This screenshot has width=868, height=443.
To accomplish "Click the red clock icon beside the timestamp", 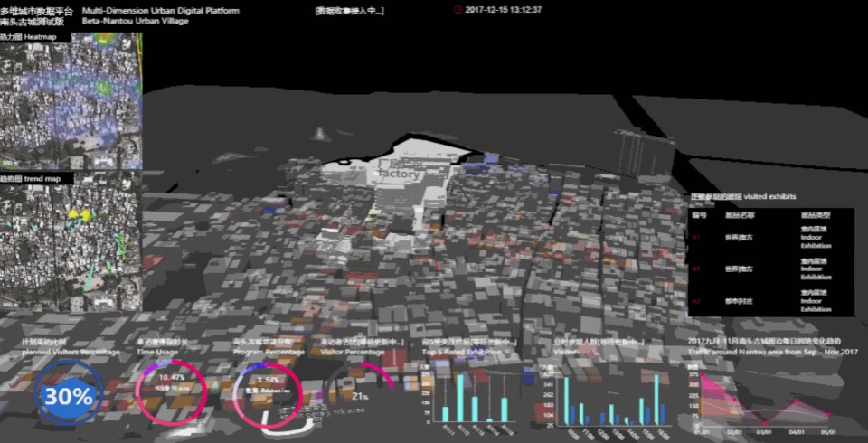I will pyautogui.click(x=457, y=10).
